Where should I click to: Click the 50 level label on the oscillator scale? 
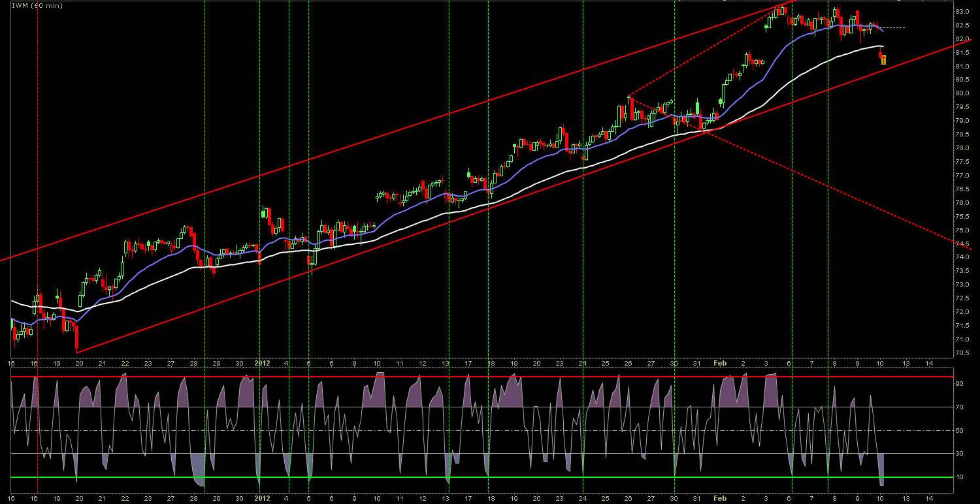click(x=960, y=430)
